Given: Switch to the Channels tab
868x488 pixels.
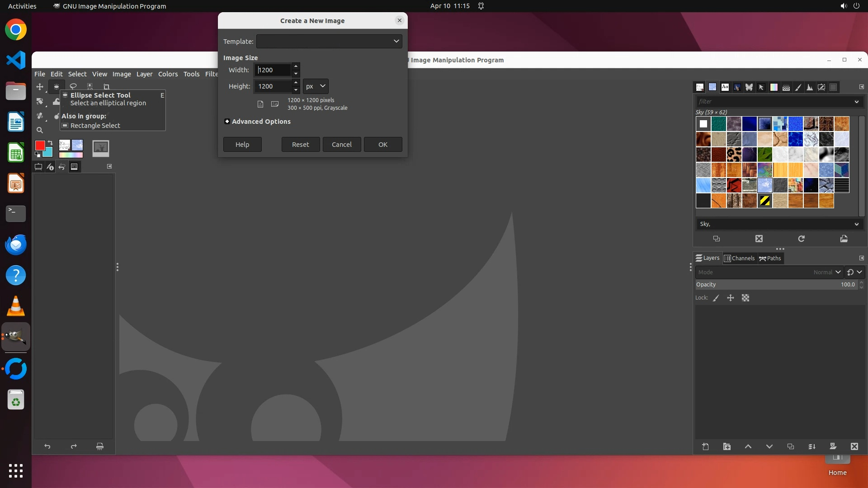Looking at the screenshot, I should 739,258.
